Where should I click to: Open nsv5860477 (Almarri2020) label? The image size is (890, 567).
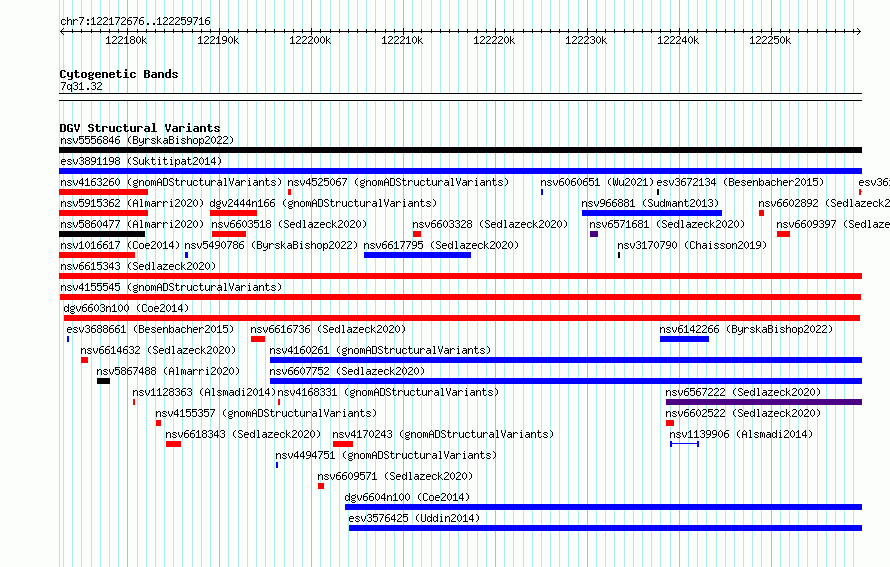click(132, 224)
